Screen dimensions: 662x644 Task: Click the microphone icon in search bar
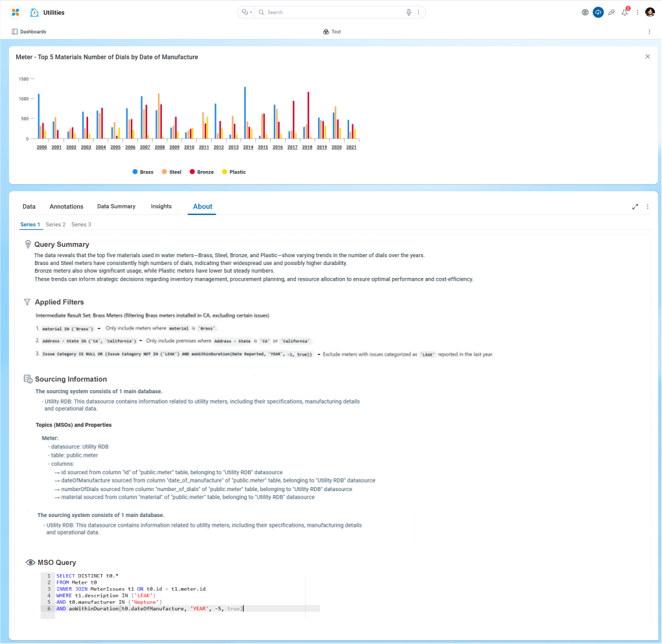tap(409, 12)
